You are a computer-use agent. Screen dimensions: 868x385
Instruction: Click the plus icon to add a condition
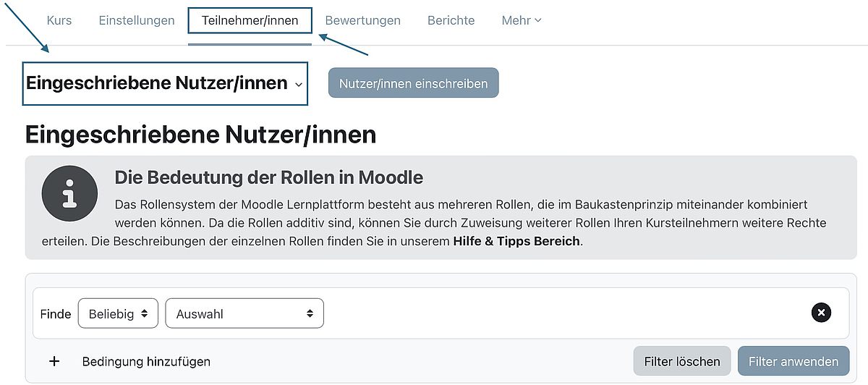(x=54, y=361)
